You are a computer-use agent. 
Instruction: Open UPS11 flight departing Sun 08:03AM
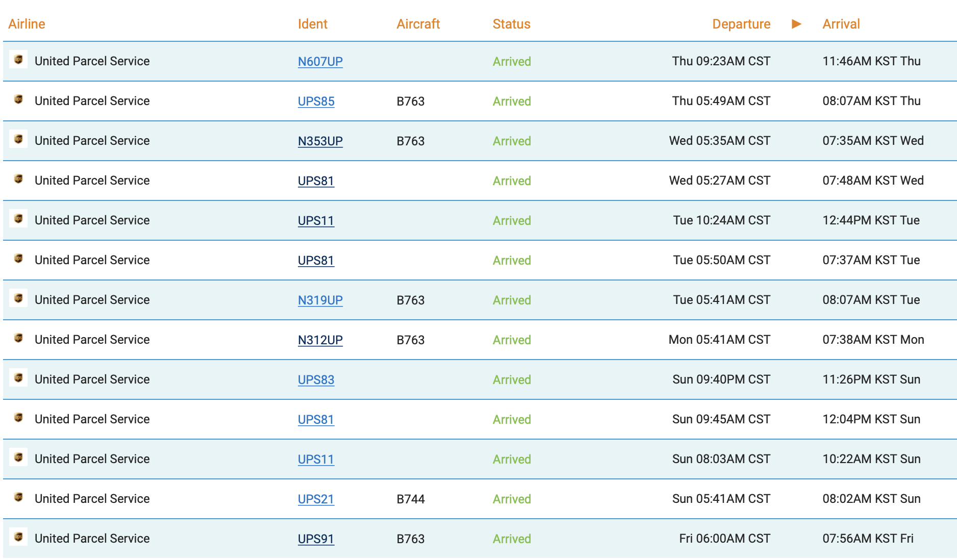[x=316, y=459]
